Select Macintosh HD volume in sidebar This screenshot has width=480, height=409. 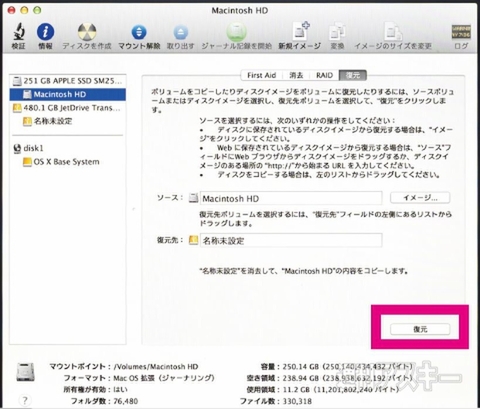68,94
